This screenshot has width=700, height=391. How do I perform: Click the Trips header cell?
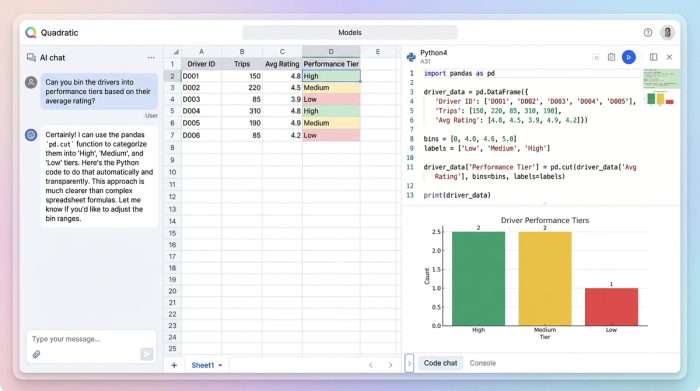(242, 64)
